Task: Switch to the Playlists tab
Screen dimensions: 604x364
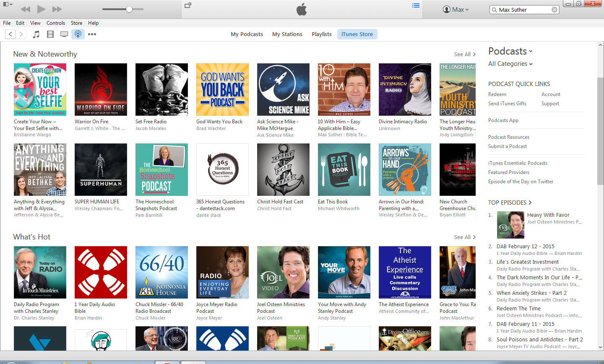Action: click(322, 34)
